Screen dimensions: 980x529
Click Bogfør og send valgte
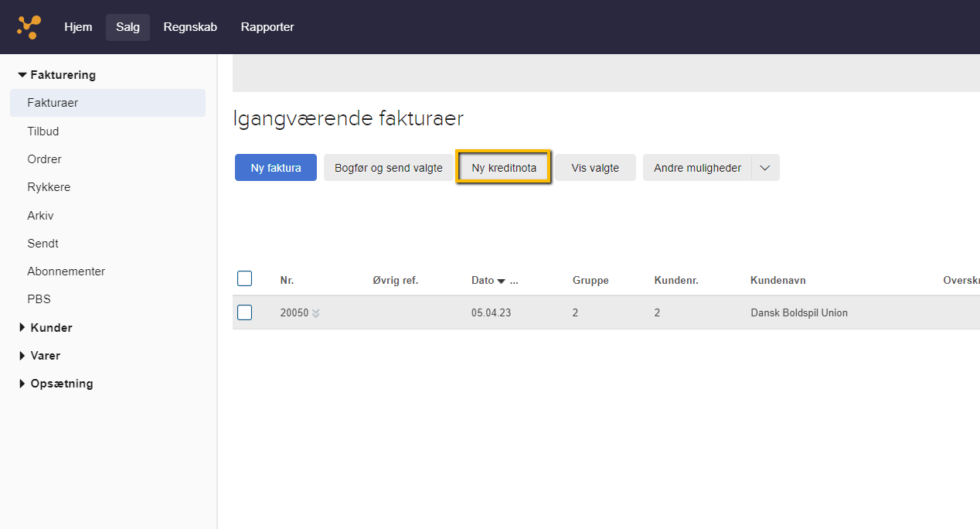click(x=388, y=168)
